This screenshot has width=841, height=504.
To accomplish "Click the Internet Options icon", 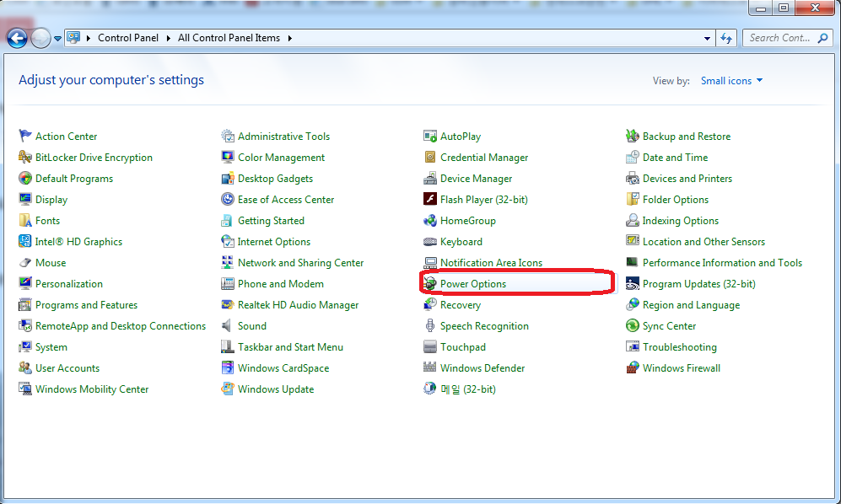I will point(228,241).
